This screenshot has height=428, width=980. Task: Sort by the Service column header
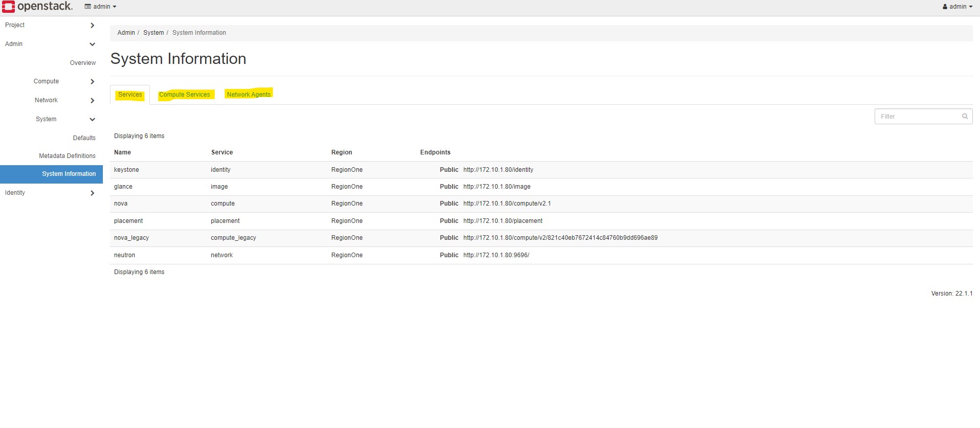pos(222,152)
